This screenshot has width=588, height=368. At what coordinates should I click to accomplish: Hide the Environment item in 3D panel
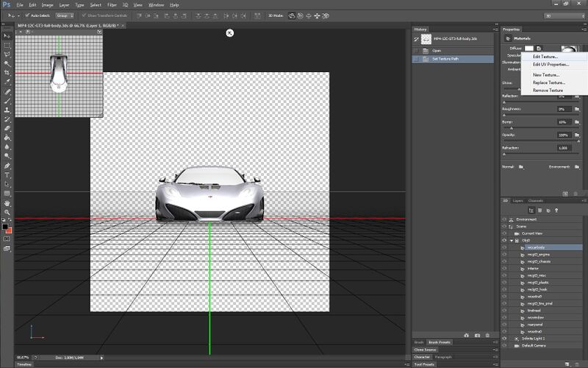tap(505, 219)
